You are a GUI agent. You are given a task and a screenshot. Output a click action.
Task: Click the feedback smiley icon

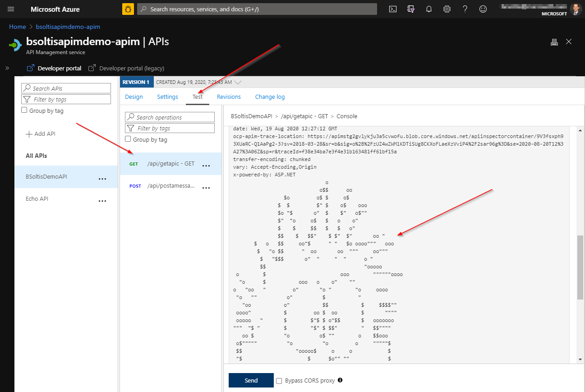(x=483, y=9)
